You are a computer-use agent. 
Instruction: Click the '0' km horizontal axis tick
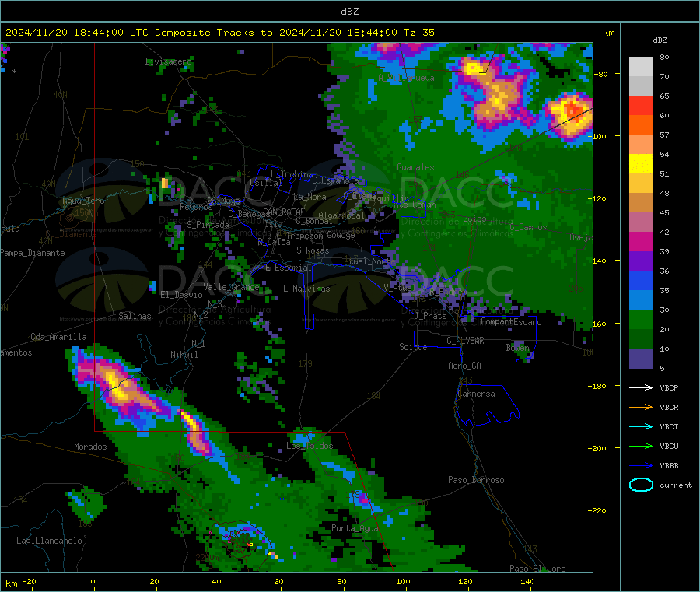pos(93,582)
